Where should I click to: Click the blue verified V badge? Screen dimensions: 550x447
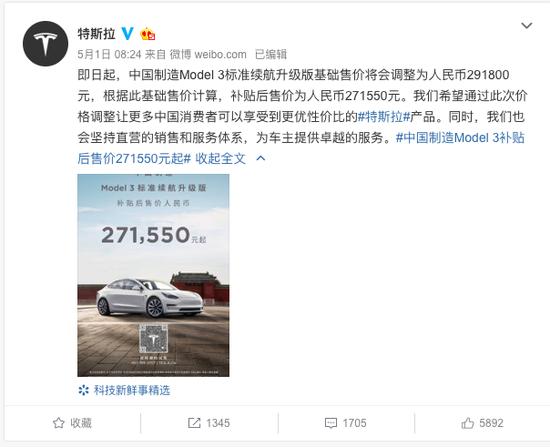coord(127,34)
